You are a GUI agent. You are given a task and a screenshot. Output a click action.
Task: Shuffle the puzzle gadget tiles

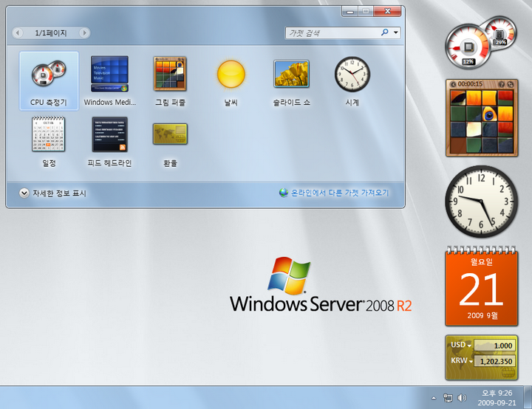(x=511, y=84)
